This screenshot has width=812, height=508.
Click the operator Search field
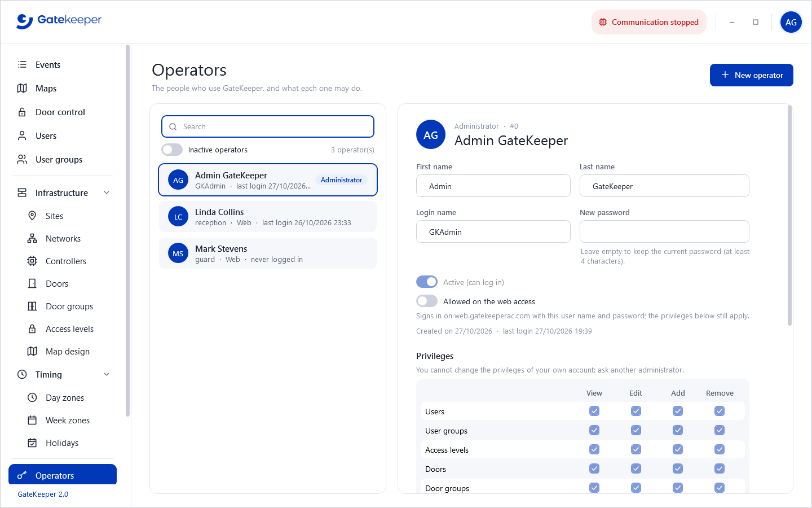(x=268, y=126)
